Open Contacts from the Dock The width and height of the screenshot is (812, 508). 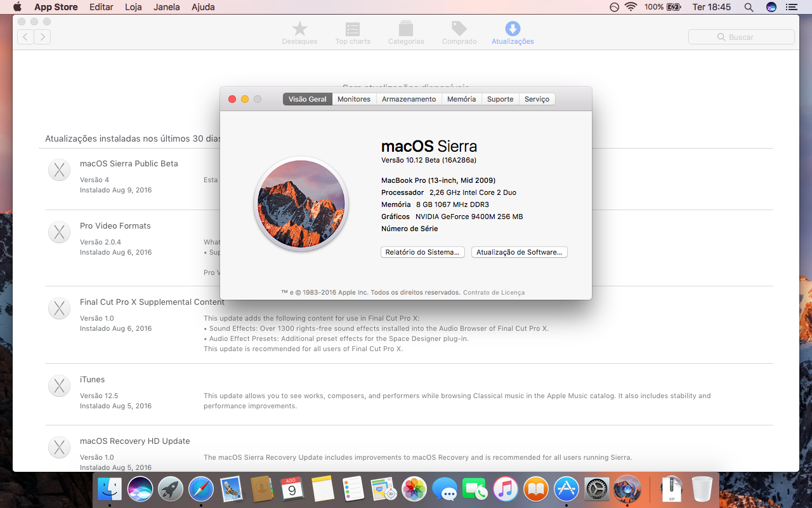pos(262,489)
